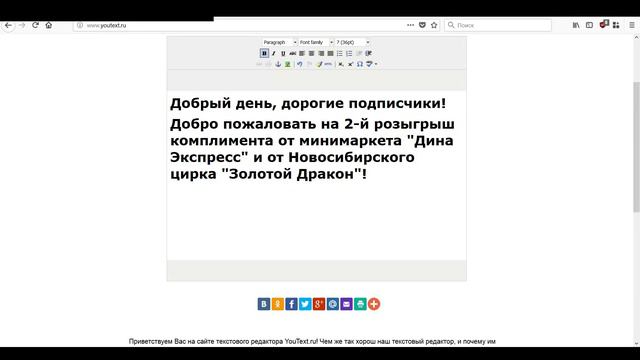Align text right
The image size is (640, 360).
click(x=321, y=53)
